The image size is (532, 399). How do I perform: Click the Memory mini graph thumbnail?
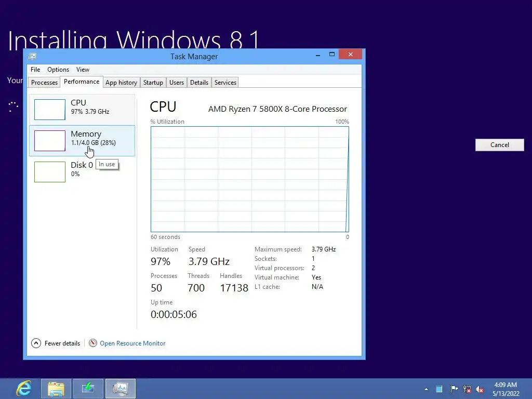pyautogui.click(x=50, y=140)
